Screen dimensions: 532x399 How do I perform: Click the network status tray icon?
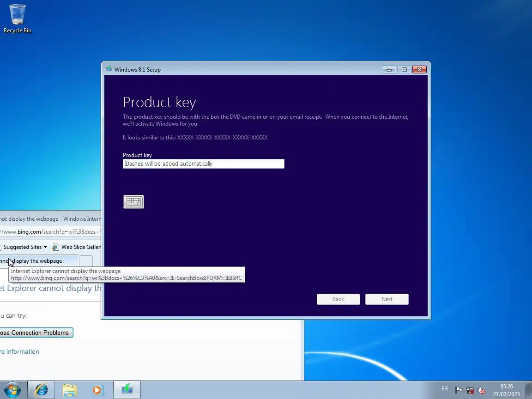point(470,390)
